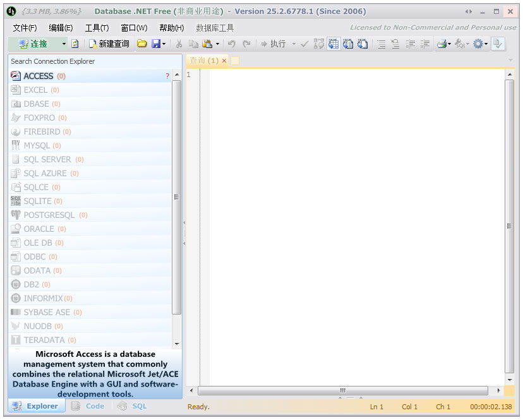This screenshot has height=420, width=523.
Task: Click the second text format lines icon
Action: pos(395,44)
